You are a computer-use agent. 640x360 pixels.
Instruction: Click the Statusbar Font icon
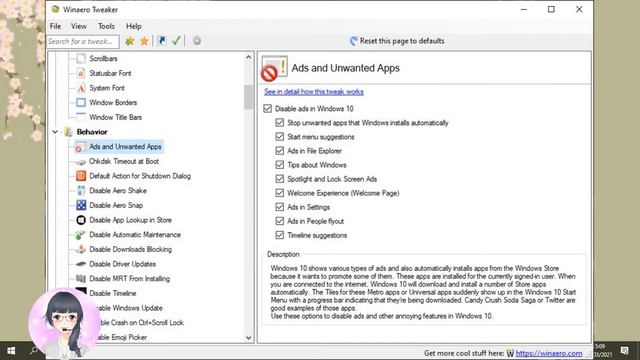tap(81, 73)
